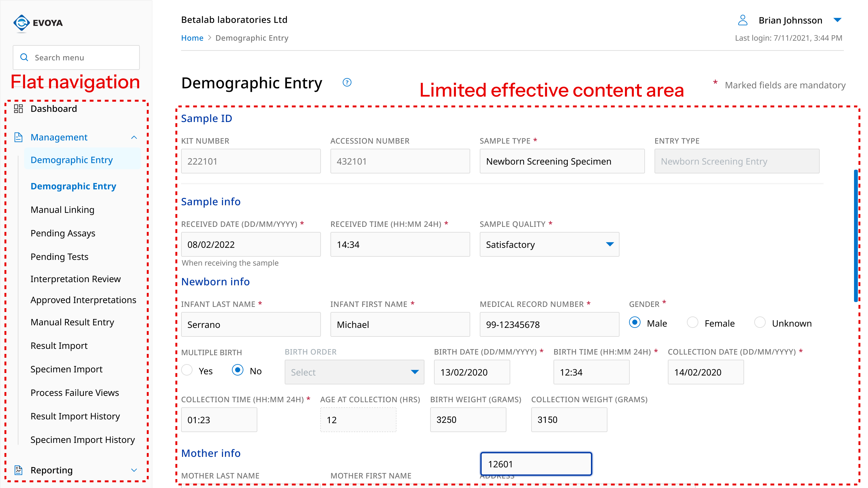Screen dimensions: 868x488
Task: Click the Birth Date field
Action: 472,372
